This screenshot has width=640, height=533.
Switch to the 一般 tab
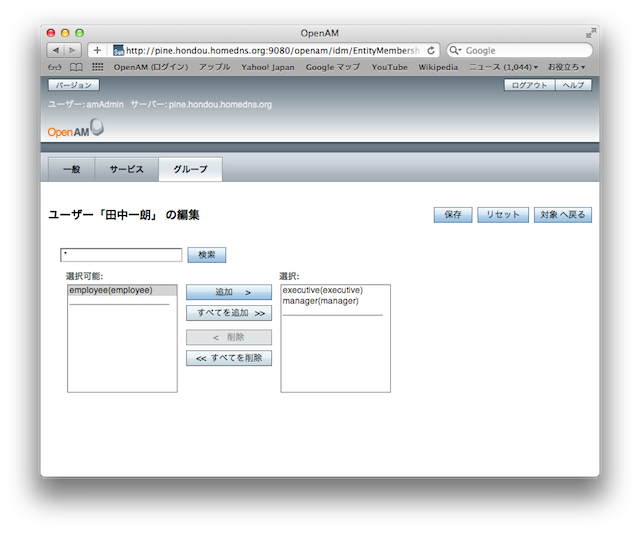coord(71,169)
